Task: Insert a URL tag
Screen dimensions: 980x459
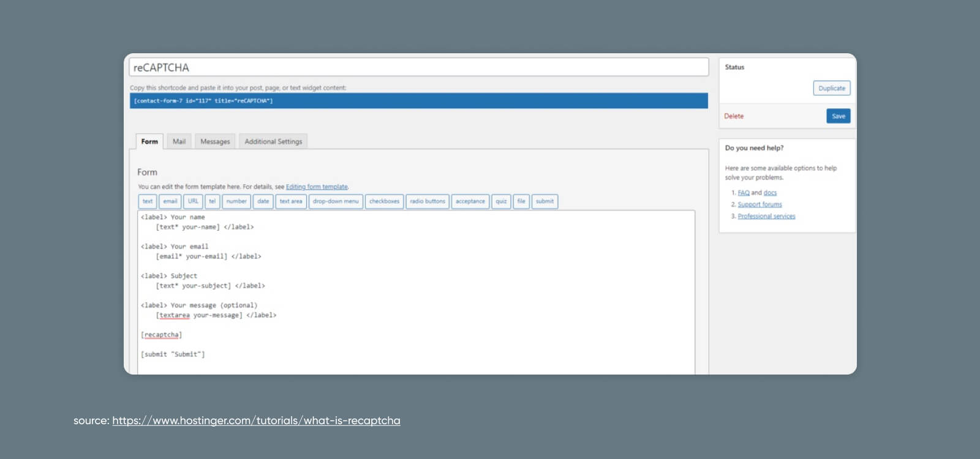Action: (193, 201)
